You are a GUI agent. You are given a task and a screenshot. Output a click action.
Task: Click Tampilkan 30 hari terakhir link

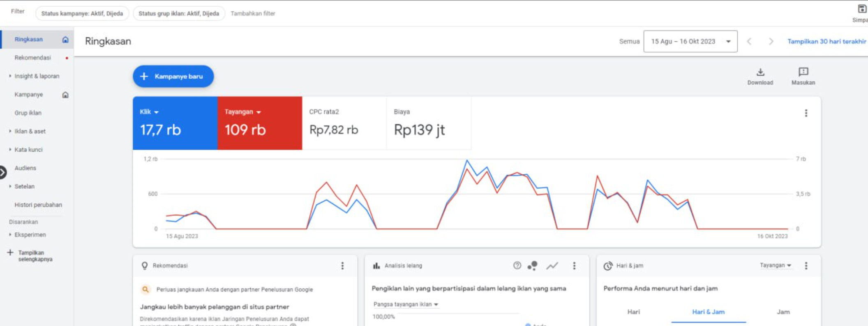(826, 42)
